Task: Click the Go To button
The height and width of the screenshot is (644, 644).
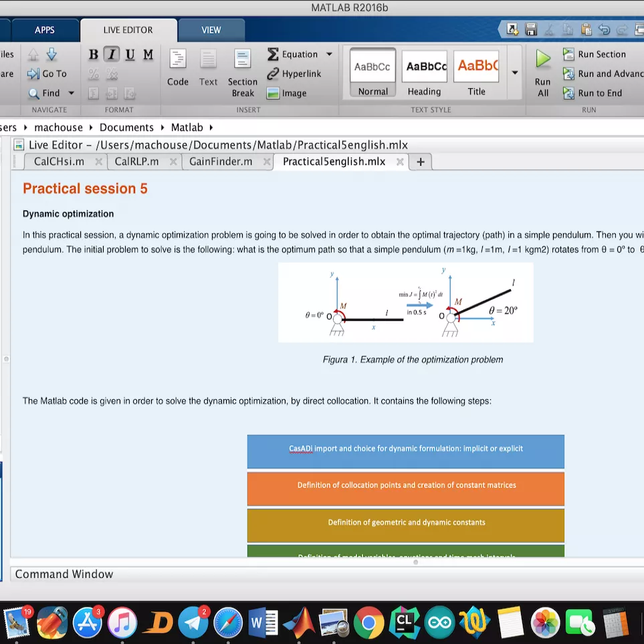Action: (47, 74)
